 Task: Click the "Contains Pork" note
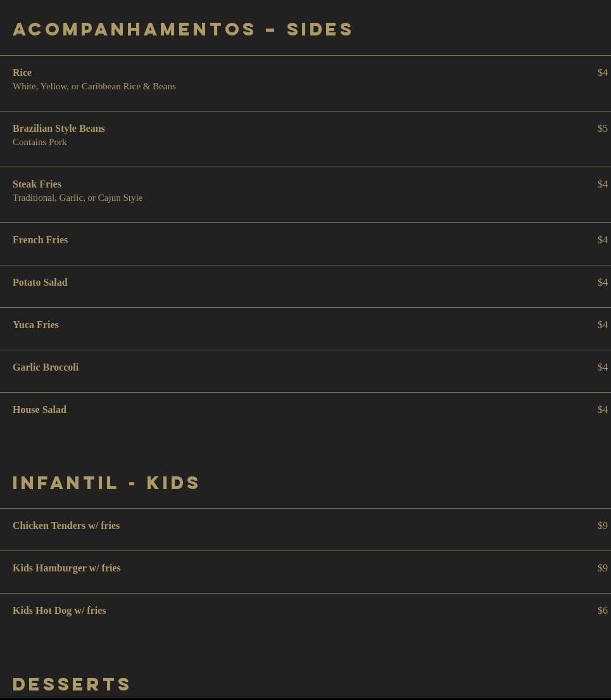point(39,142)
